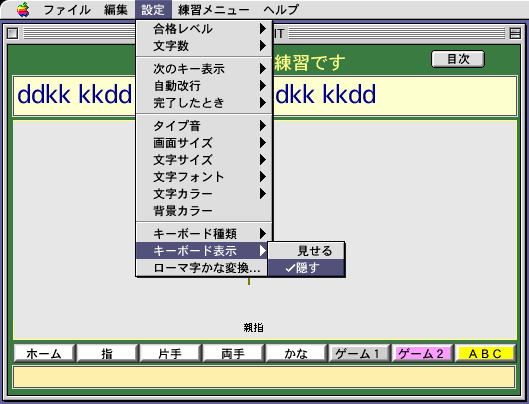Click the かな practice button
This screenshot has height=404, width=529.
[x=296, y=353]
